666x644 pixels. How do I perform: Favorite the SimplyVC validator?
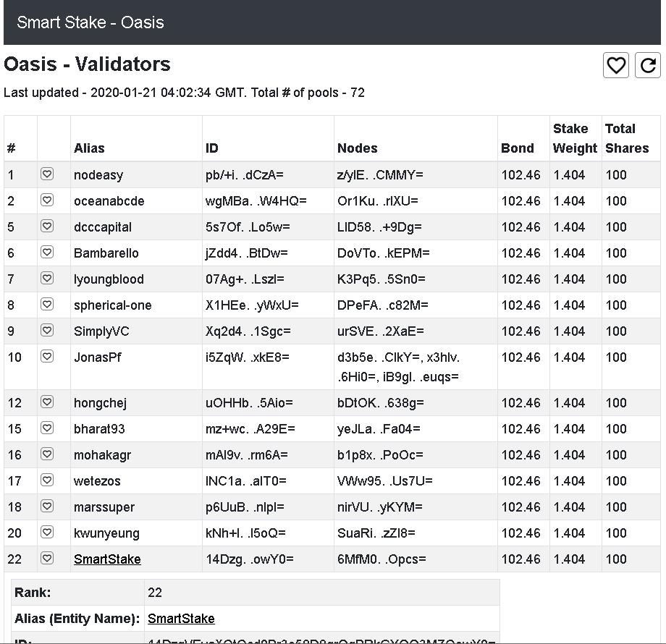tap(47, 330)
